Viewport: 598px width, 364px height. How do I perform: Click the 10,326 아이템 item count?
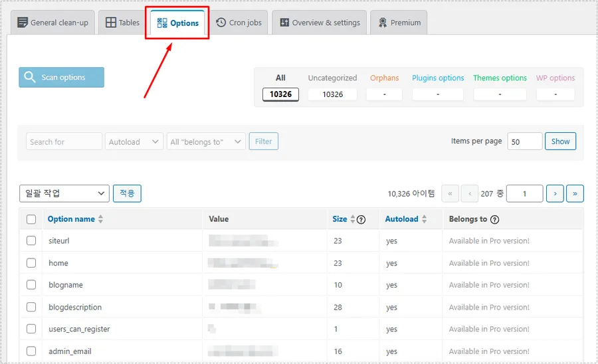(411, 194)
